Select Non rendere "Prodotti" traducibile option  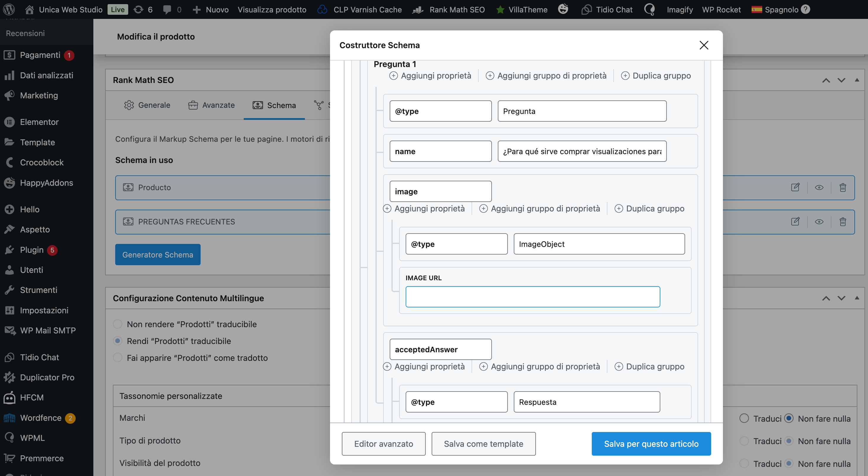pyautogui.click(x=118, y=324)
